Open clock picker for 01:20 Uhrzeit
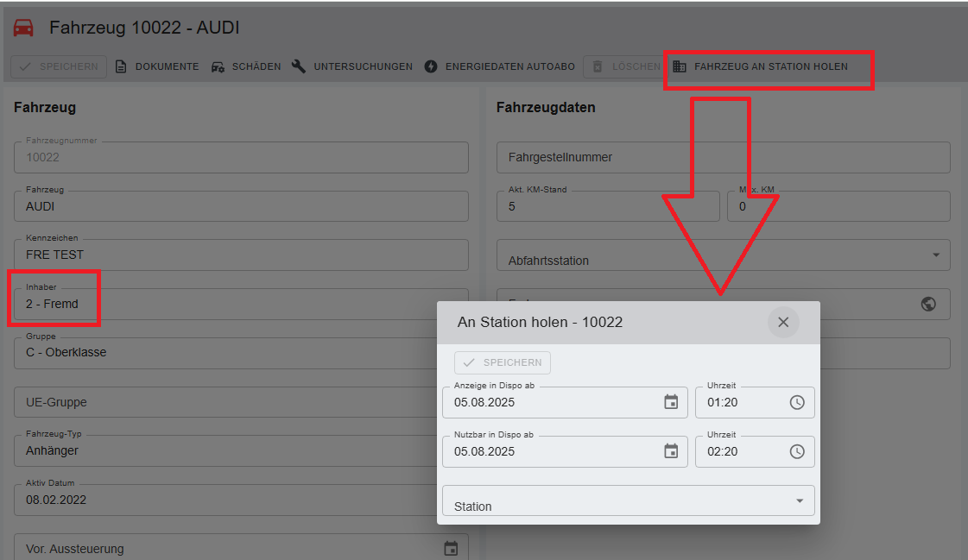 tap(797, 402)
